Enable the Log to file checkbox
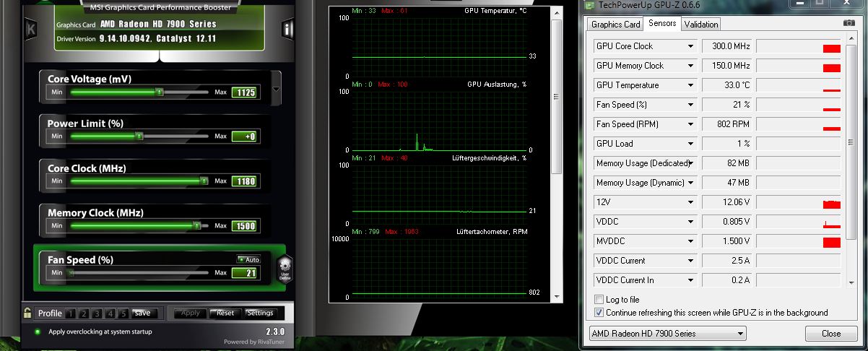868x351 pixels. click(599, 300)
